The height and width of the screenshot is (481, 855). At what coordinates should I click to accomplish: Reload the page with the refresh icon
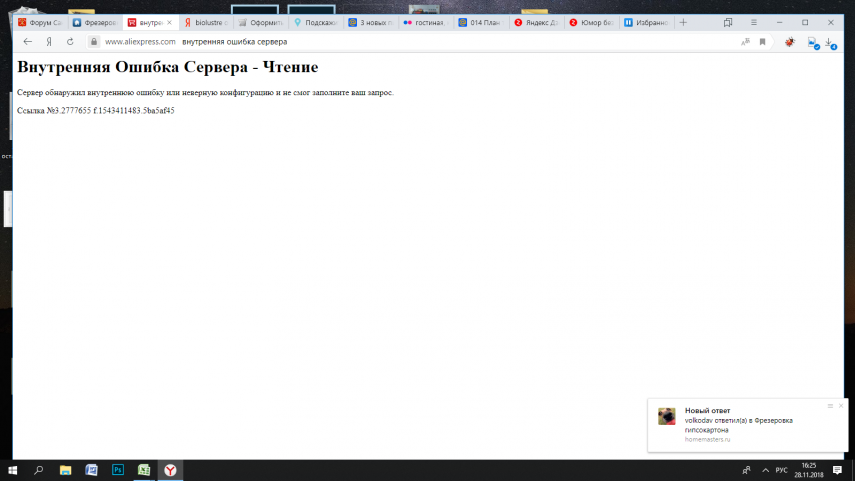(x=70, y=42)
